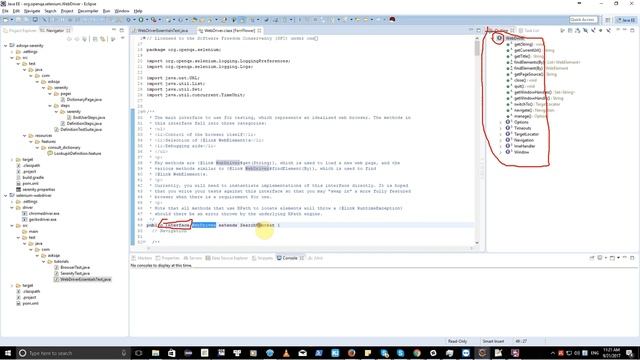
Task: Select manage() method in Outline
Action: [x=527, y=116]
